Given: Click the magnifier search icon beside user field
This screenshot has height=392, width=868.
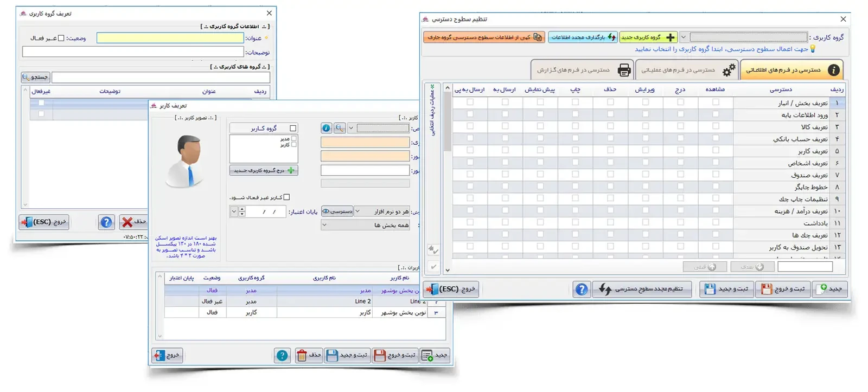Looking at the screenshot, I should coord(340,128).
